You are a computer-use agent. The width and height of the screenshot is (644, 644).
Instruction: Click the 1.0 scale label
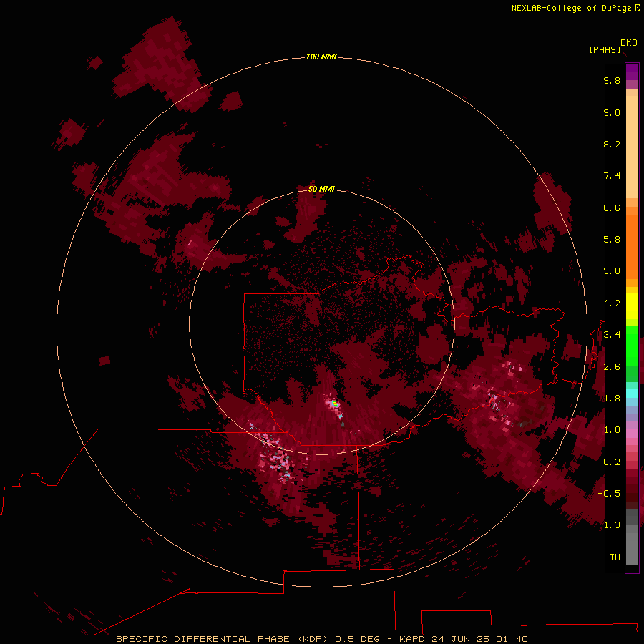click(612, 430)
